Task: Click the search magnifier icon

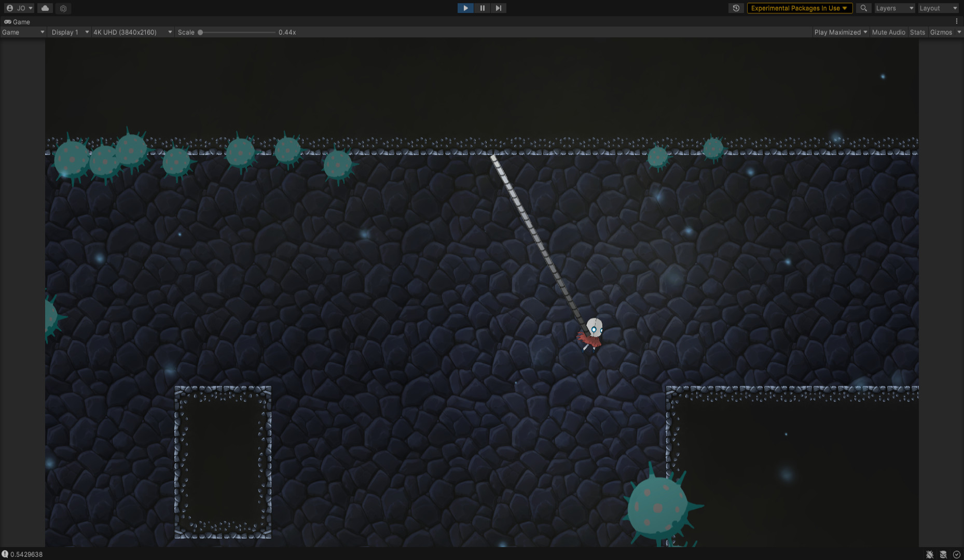Action: point(863,8)
